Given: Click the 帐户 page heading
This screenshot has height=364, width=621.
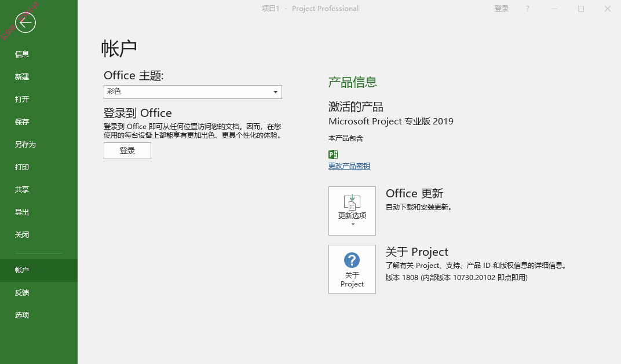Looking at the screenshot, I should click(x=119, y=49).
